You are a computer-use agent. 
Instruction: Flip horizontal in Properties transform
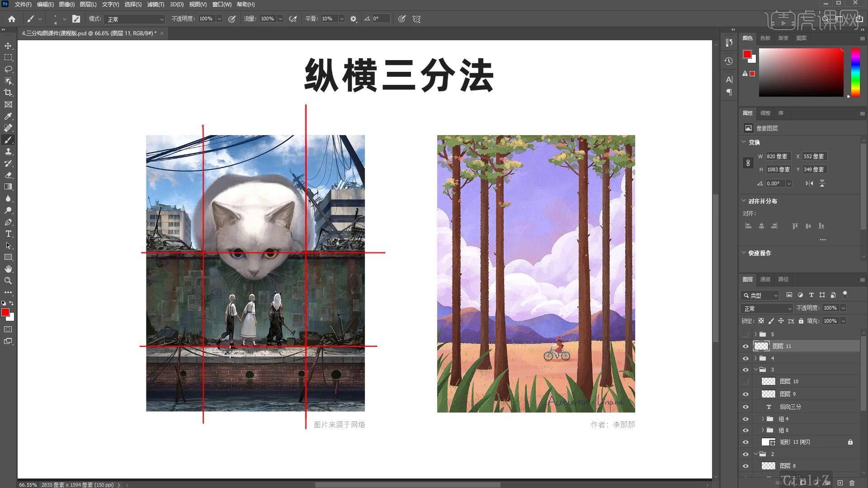(809, 183)
